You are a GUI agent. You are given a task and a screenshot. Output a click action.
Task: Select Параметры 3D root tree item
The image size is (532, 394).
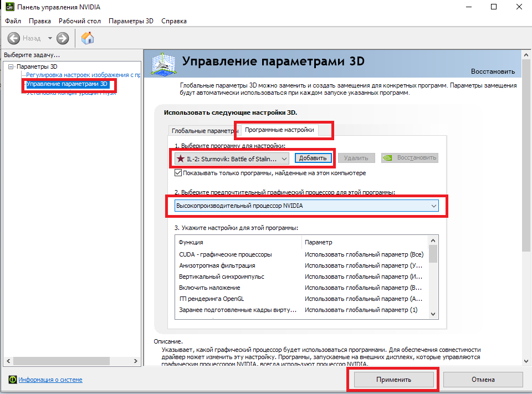(37, 66)
